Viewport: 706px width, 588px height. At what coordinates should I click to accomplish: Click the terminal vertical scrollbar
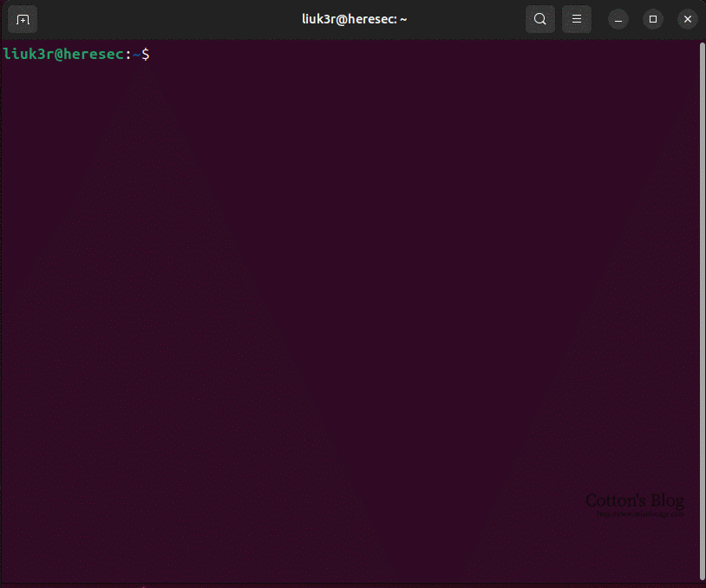pos(702,310)
